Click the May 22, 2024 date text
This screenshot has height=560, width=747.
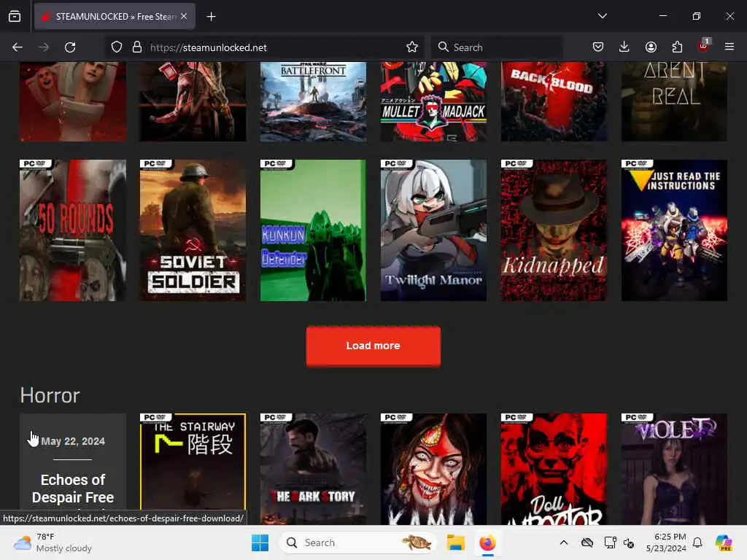click(73, 441)
